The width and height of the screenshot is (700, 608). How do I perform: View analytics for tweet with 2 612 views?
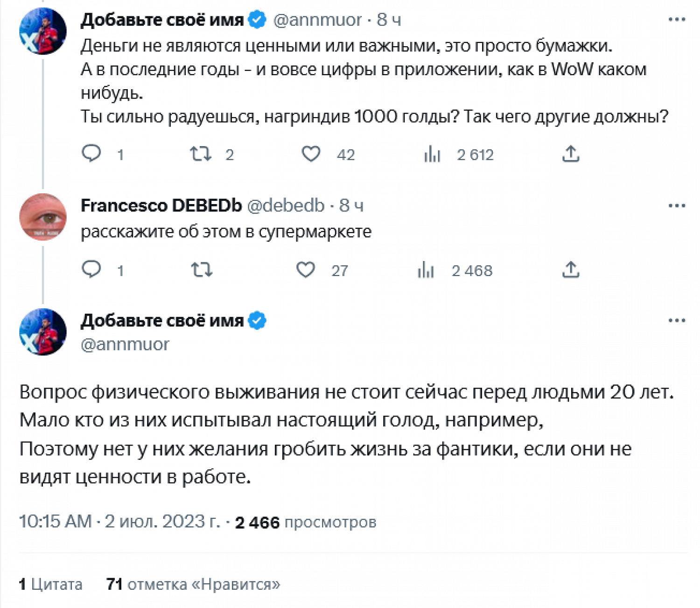(433, 154)
